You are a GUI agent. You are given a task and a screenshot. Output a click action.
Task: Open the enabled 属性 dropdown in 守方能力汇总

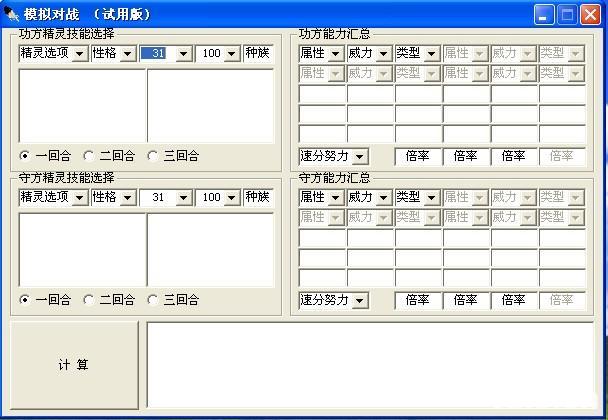coord(336,198)
